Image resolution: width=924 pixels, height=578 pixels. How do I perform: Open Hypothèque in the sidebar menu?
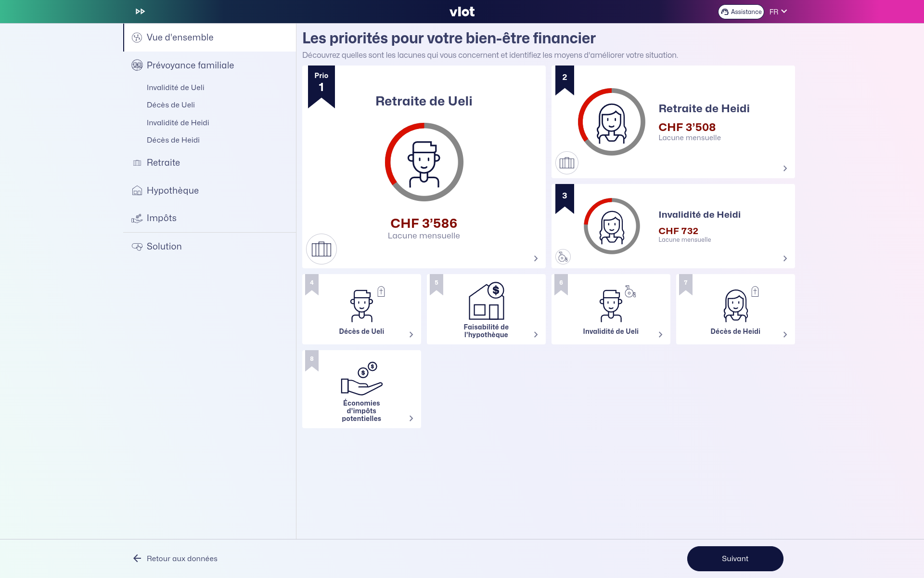click(172, 191)
